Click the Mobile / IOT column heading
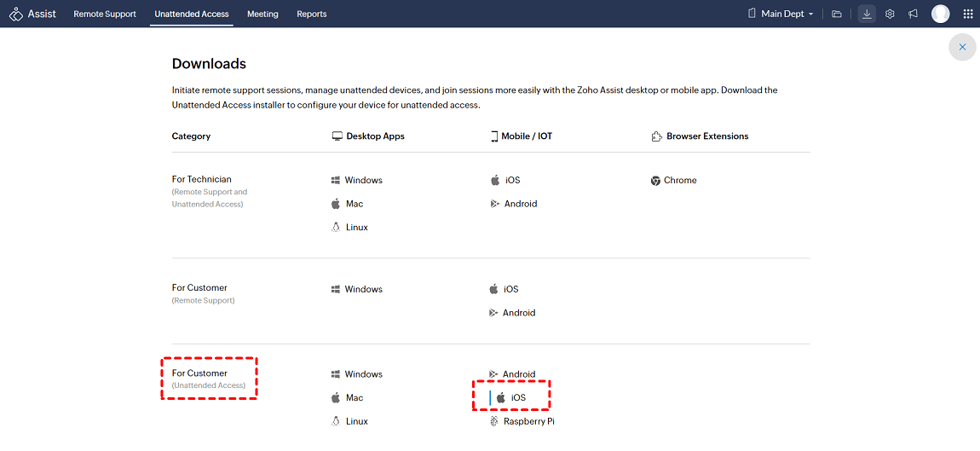 pos(522,136)
